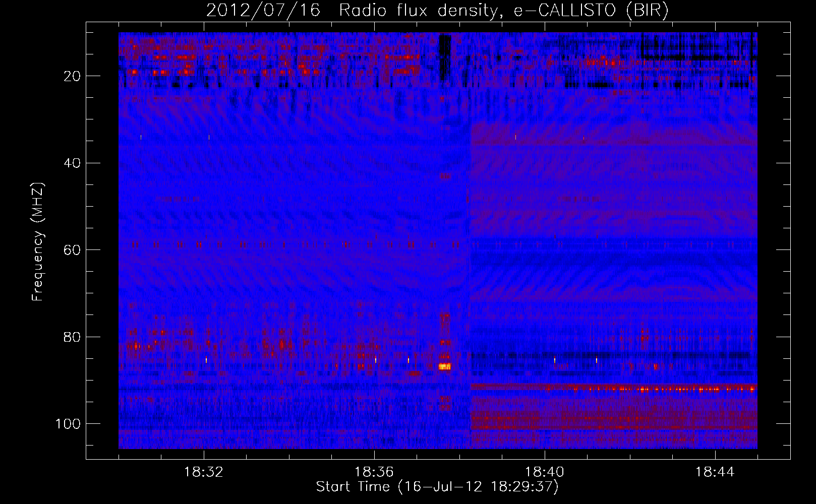Viewport: 816px width, 504px height.
Task: Select the 'Frequency (MHZ)' y-axis label
Action: (x=38, y=241)
